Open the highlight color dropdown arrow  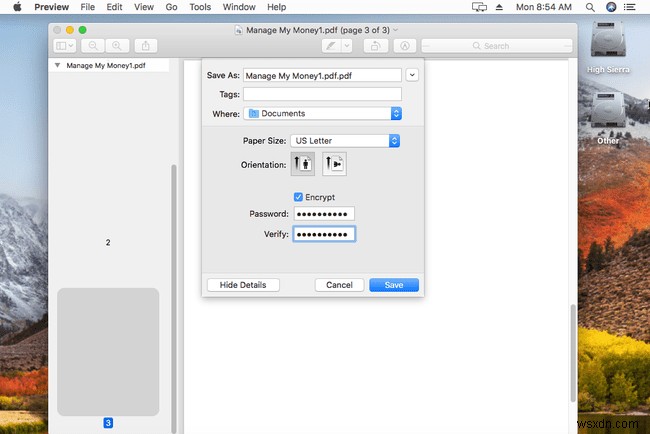tap(347, 46)
